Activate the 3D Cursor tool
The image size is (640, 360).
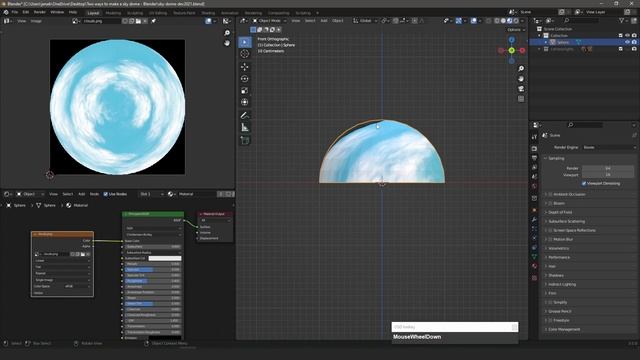(245, 53)
